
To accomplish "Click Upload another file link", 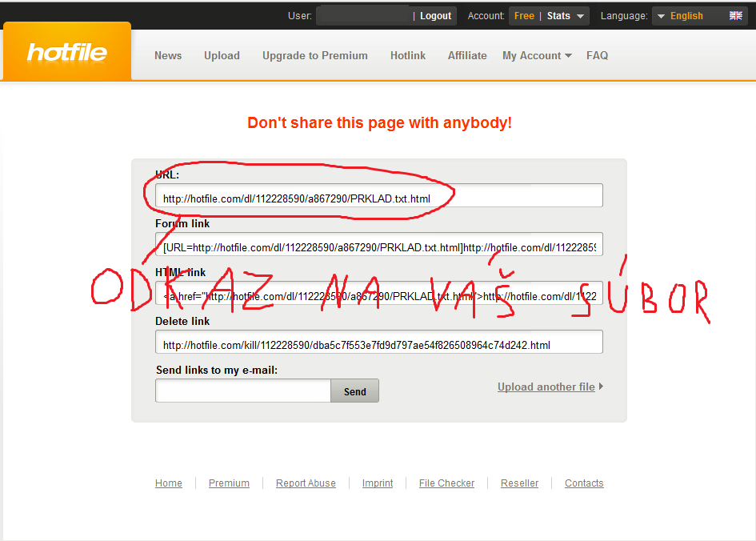I will coord(546,387).
